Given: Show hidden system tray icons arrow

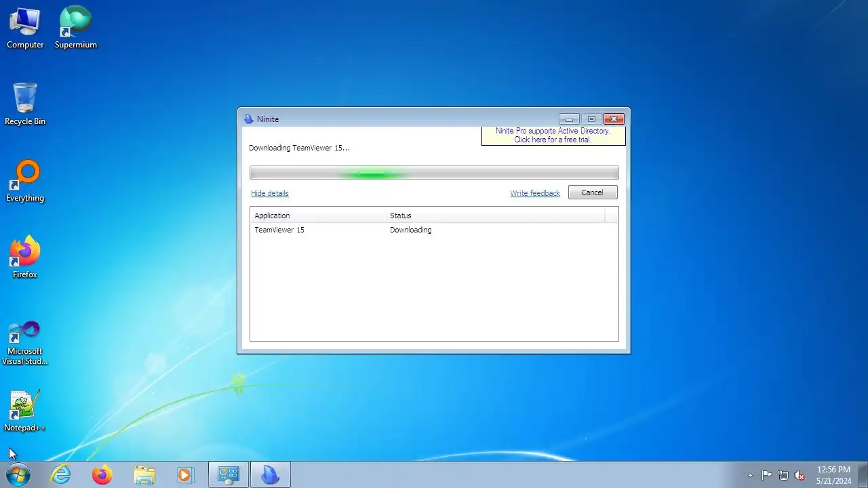Looking at the screenshot, I should [750, 475].
